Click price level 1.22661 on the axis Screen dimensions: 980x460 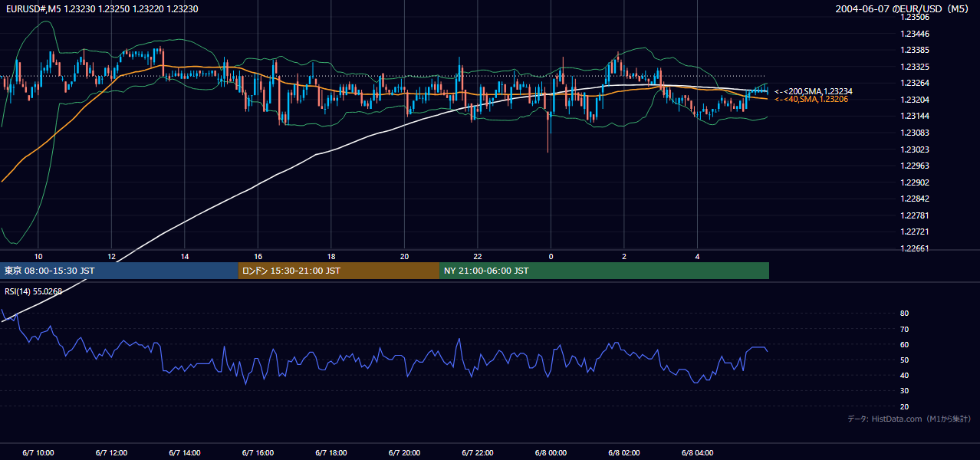click(914, 248)
